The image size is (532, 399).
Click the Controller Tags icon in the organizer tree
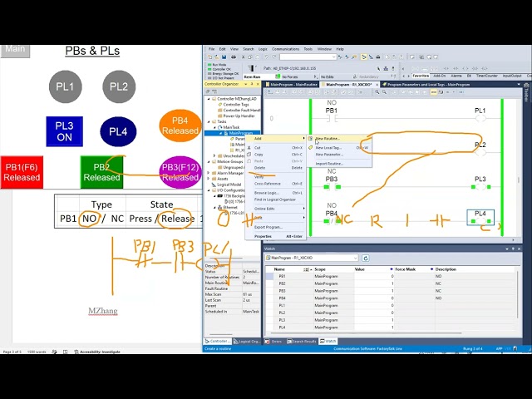click(219, 105)
